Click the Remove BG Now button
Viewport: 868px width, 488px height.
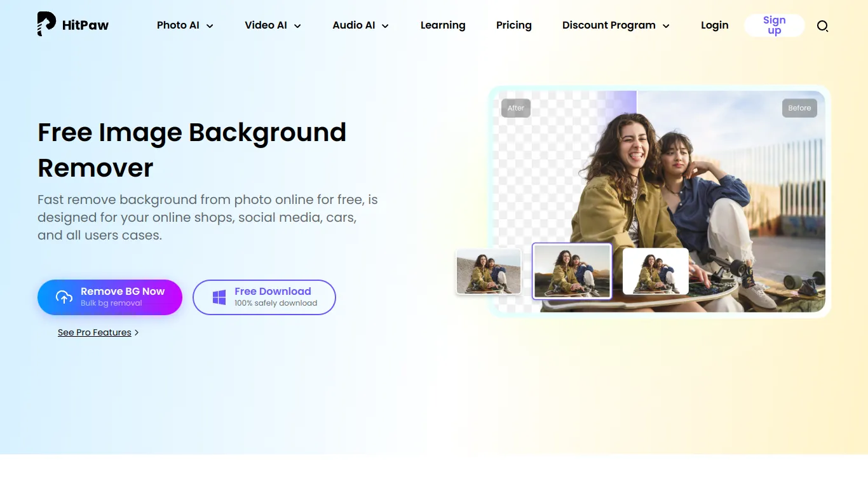(110, 297)
